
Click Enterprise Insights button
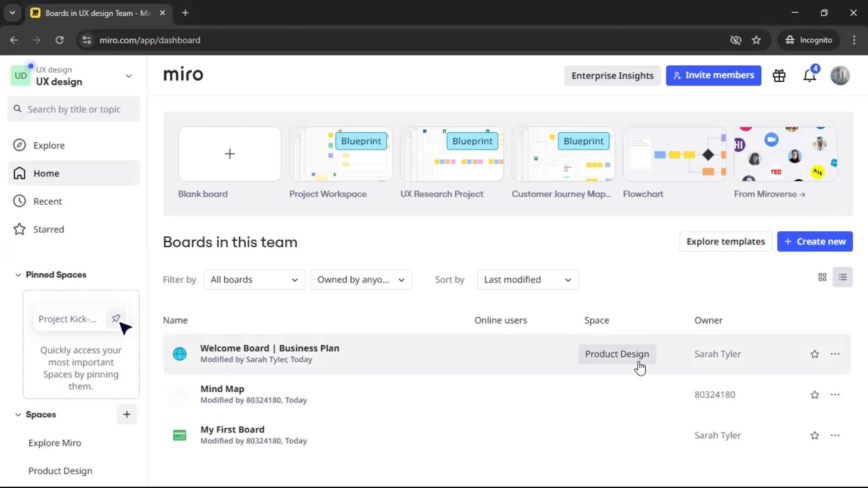coord(612,75)
